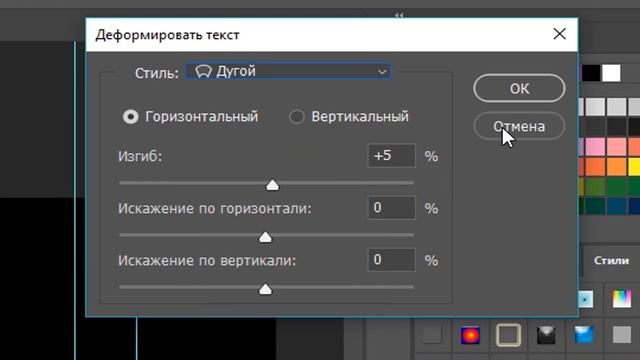The height and width of the screenshot is (360, 640).
Task: Confirm warp with the OK button
Action: point(519,88)
